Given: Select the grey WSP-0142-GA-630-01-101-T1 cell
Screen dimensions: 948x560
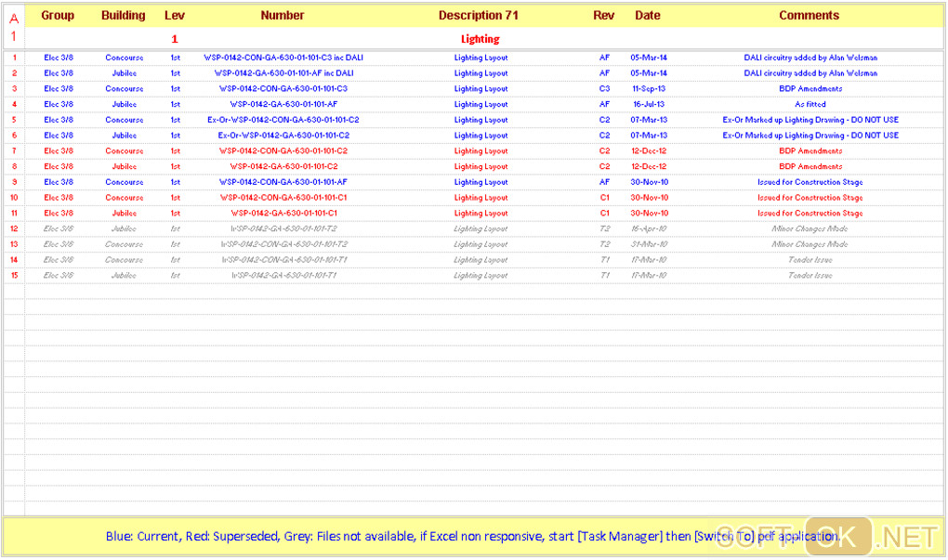Looking at the screenshot, I should (x=283, y=276).
